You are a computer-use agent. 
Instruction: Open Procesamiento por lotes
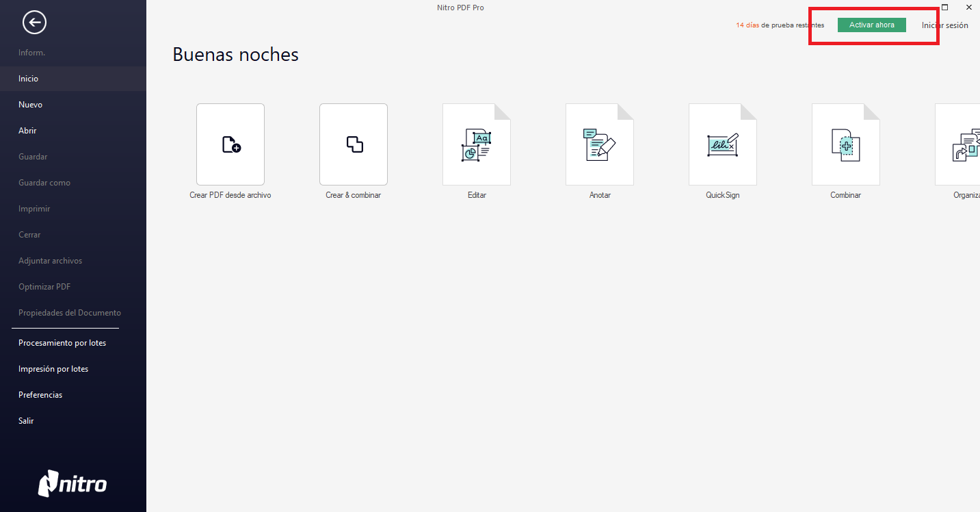click(62, 343)
